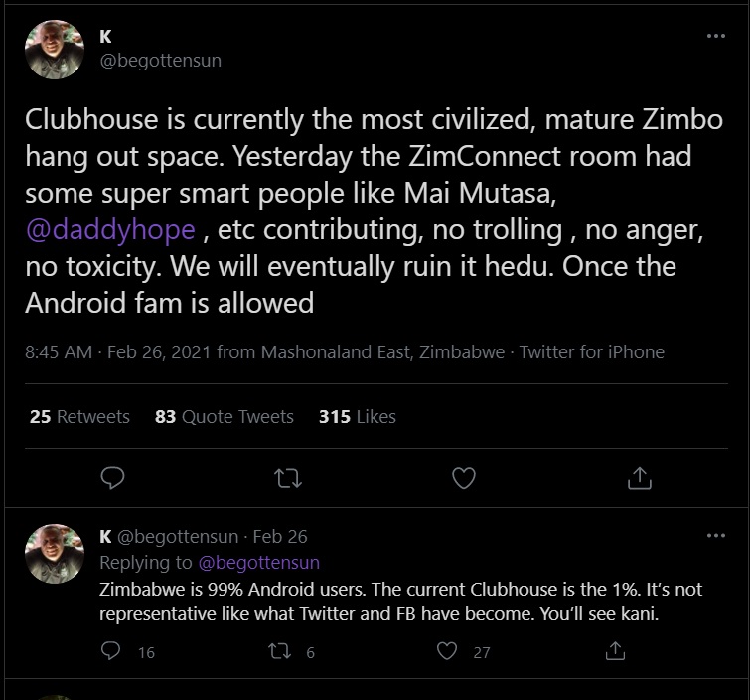750x700 pixels.
Task: Open the reply author's profile picture
Action: 55,554
